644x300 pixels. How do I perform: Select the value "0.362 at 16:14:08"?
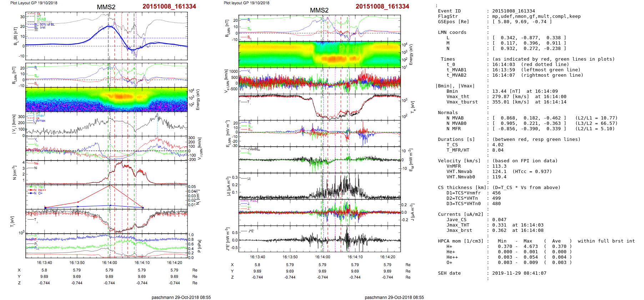[x=518, y=230]
